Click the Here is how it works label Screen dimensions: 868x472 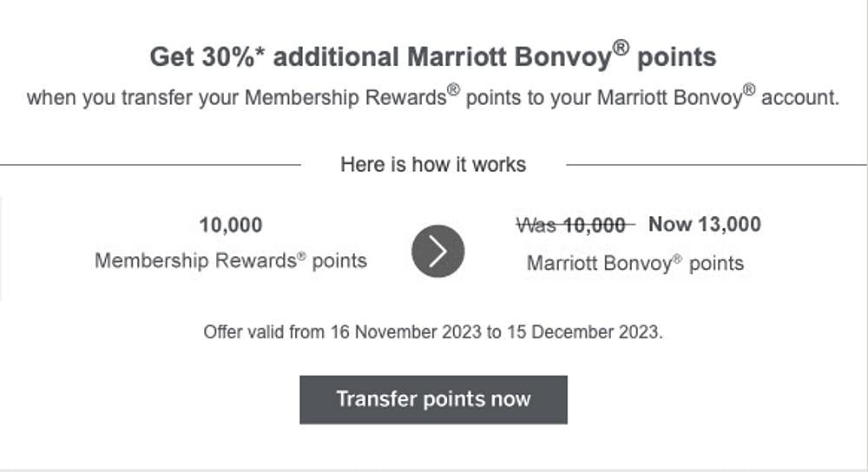(x=433, y=164)
